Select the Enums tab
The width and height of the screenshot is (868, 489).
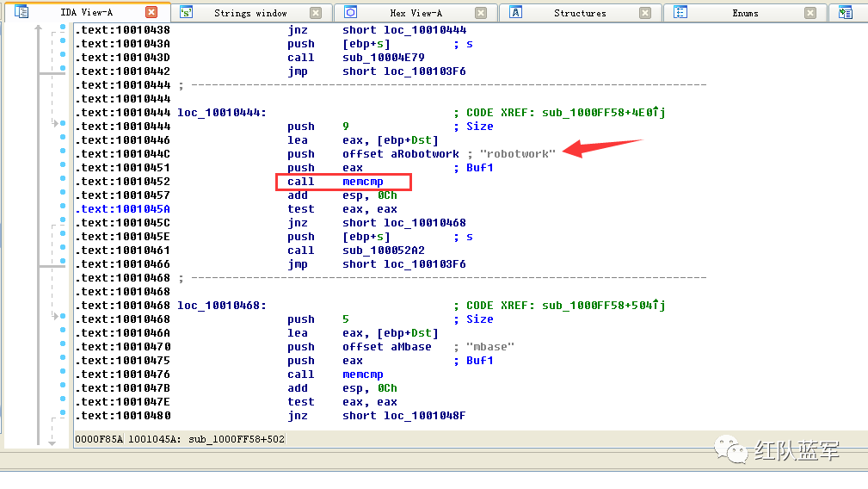[x=745, y=13]
